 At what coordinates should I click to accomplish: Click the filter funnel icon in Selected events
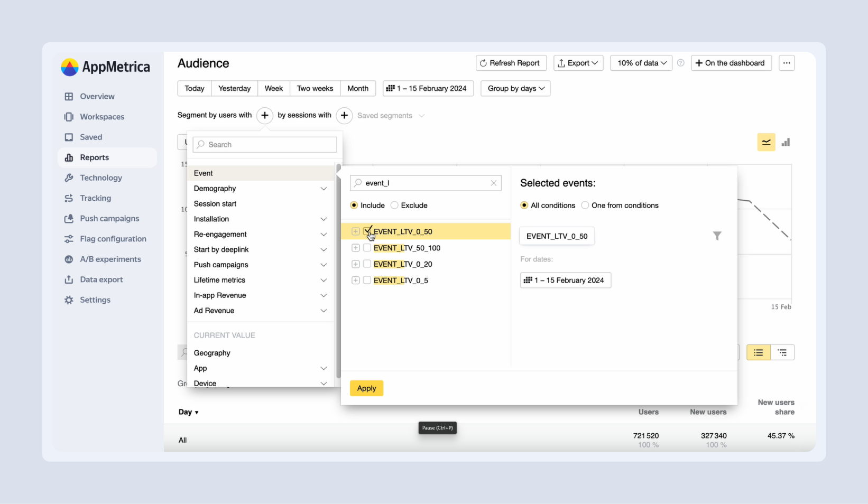[717, 236]
